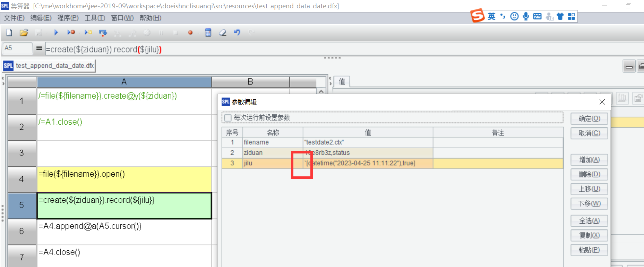Select cell with =file(${filename}).open()
Screen dimensions: 644x267
124,180
